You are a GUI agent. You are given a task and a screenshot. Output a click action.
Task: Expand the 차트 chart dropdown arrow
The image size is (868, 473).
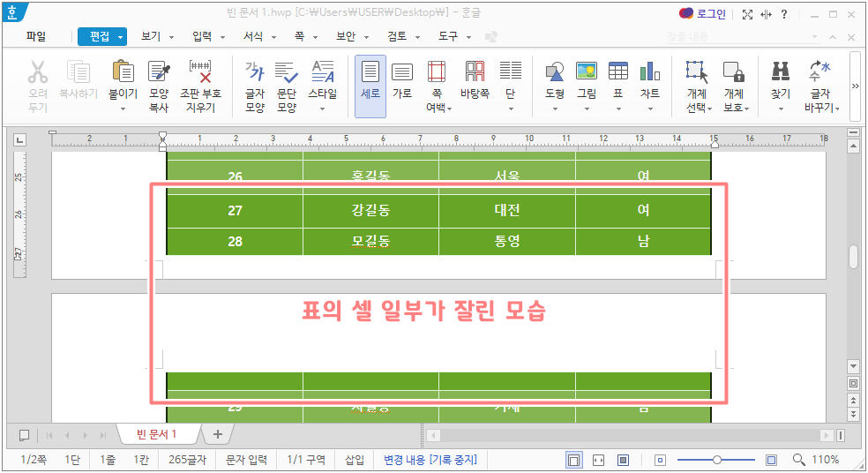pos(650,109)
